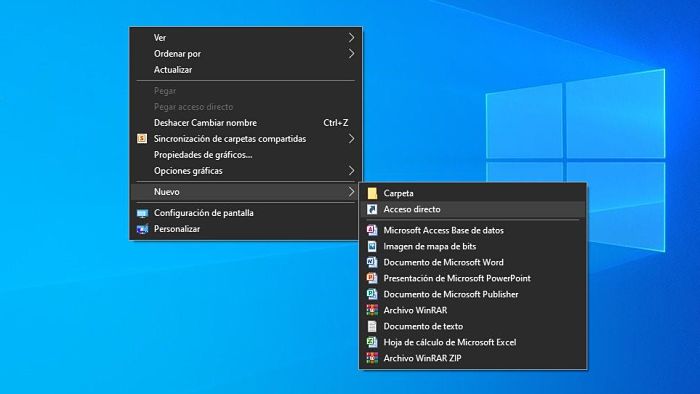
Task: Select Deshacer Cambiar nombre entry
Action: click(246, 123)
